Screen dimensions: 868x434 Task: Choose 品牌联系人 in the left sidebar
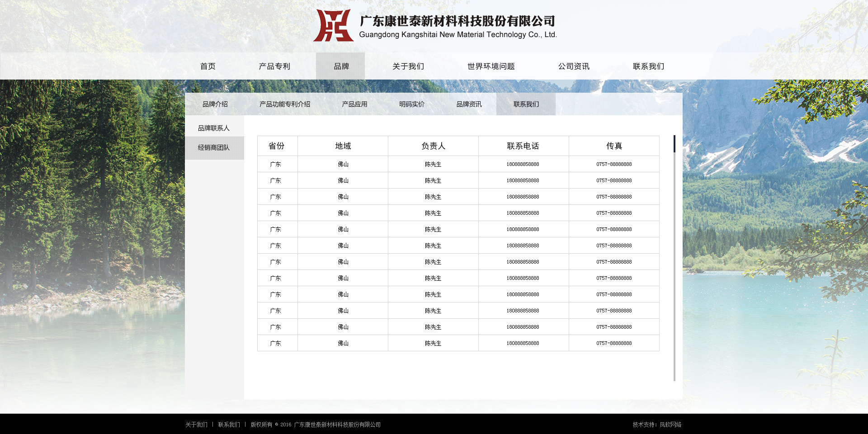click(x=214, y=128)
